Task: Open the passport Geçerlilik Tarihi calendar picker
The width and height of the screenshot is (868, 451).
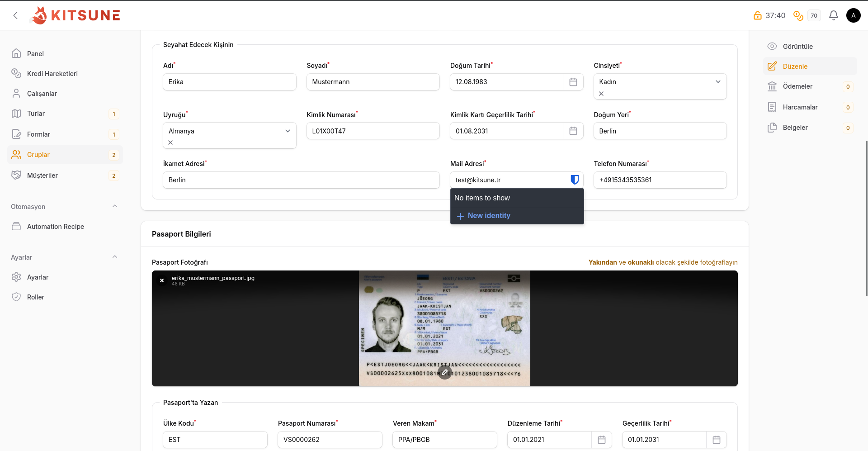Action: [716, 440]
